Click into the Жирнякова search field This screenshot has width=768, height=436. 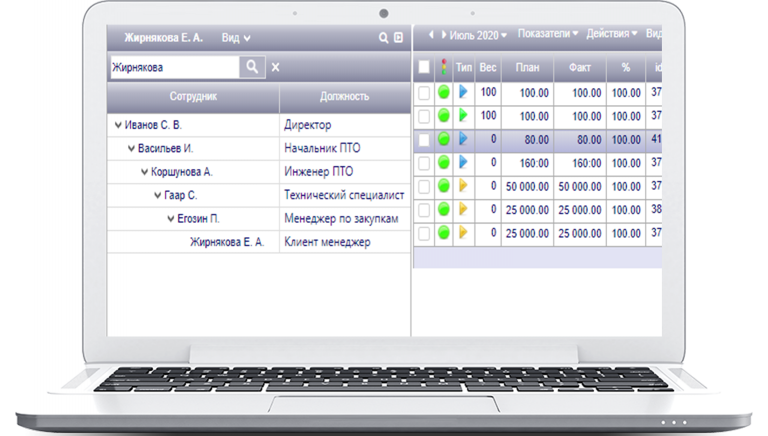175,67
